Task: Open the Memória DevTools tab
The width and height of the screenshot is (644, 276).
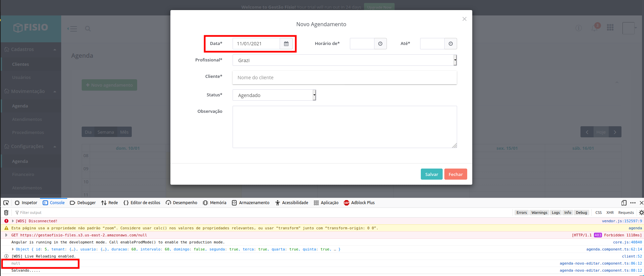Action: coord(214,203)
